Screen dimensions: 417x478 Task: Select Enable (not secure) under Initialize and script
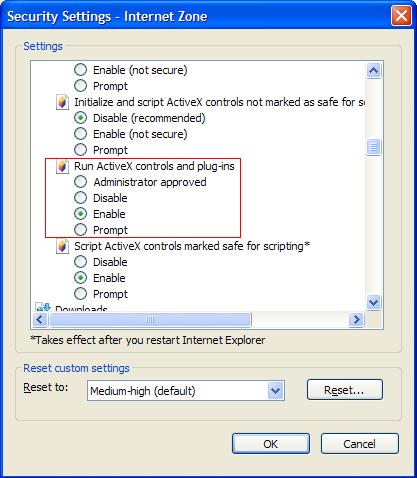[x=80, y=134]
